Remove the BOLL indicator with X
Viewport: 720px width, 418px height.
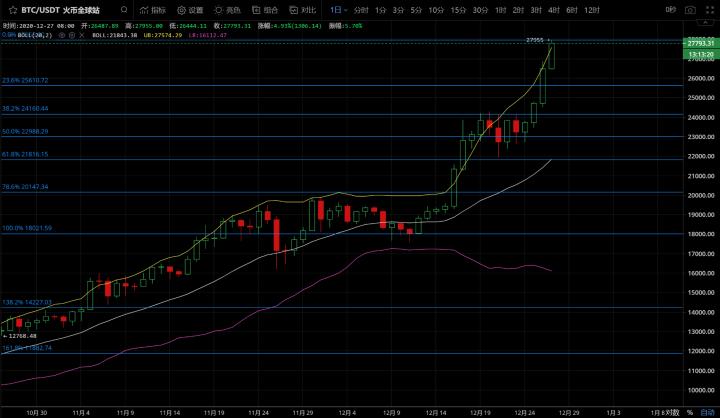pos(82,35)
